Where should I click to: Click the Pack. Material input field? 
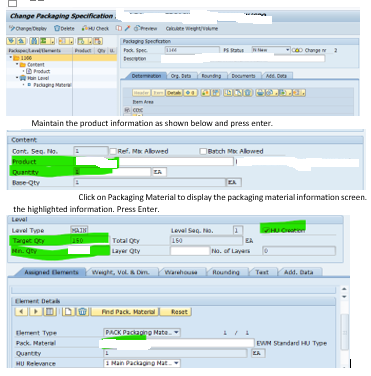(178, 343)
